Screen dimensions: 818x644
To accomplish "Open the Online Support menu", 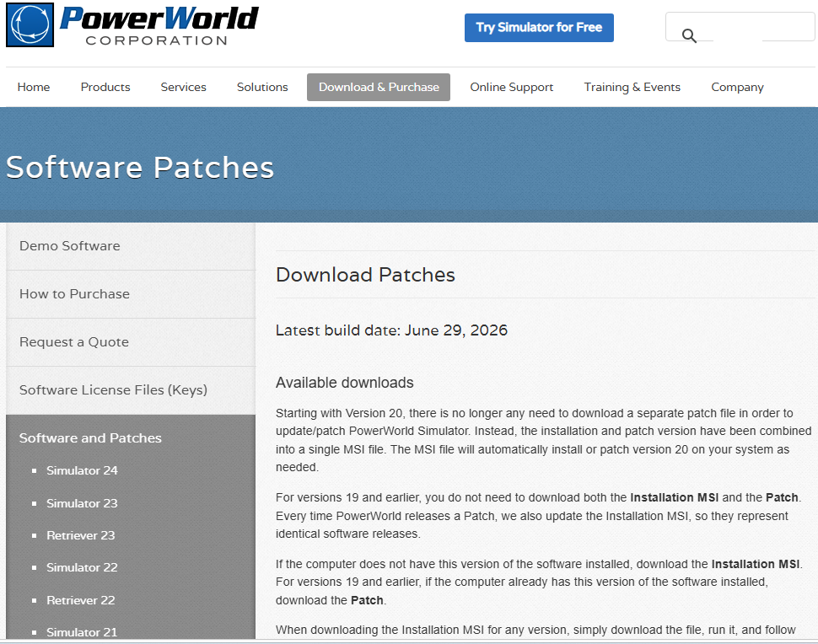I will tap(511, 87).
